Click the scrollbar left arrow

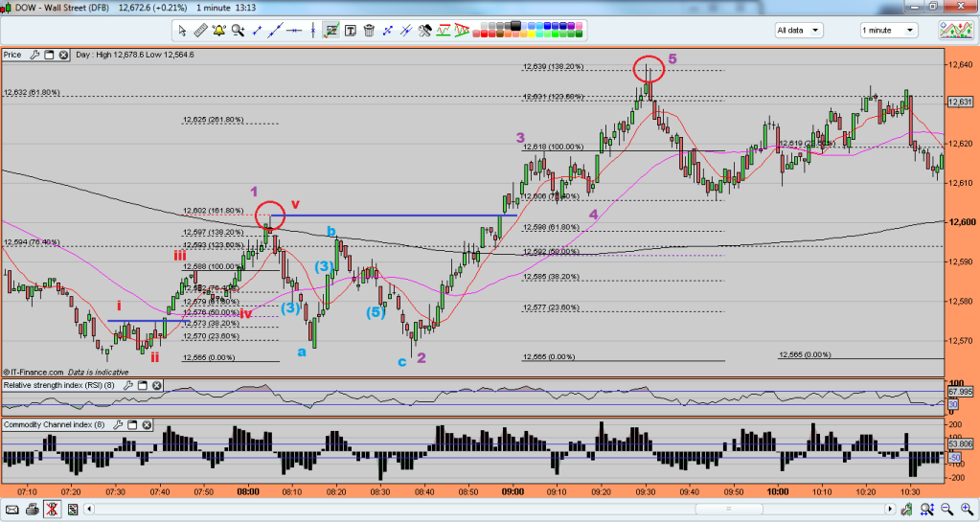click(x=89, y=509)
